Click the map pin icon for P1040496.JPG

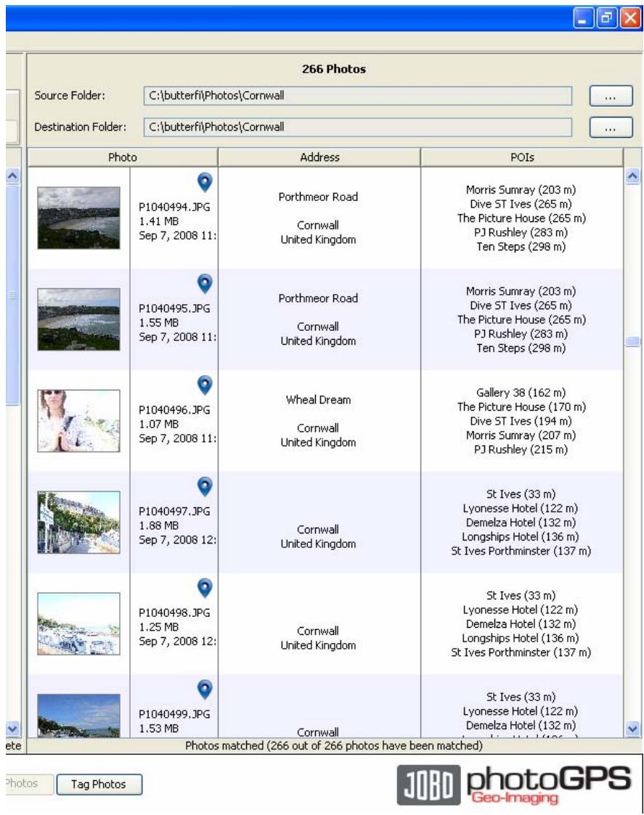(205, 385)
